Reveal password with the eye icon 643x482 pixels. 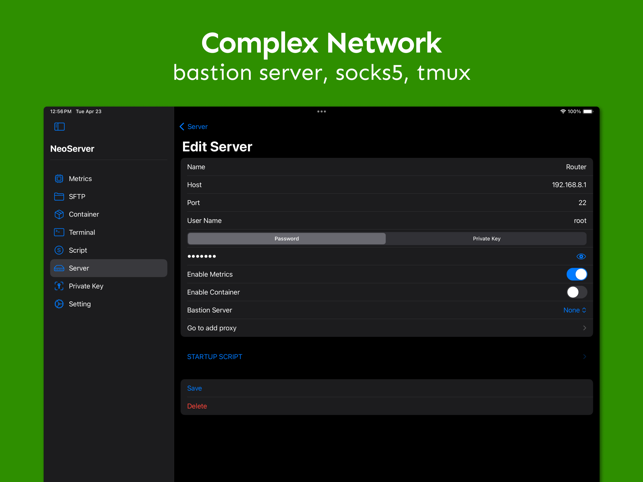point(581,257)
